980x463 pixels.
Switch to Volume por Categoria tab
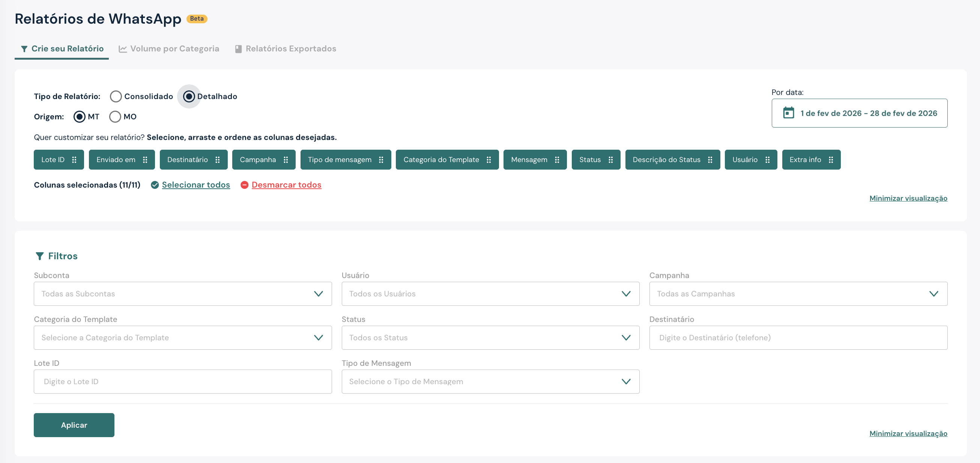point(169,49)
